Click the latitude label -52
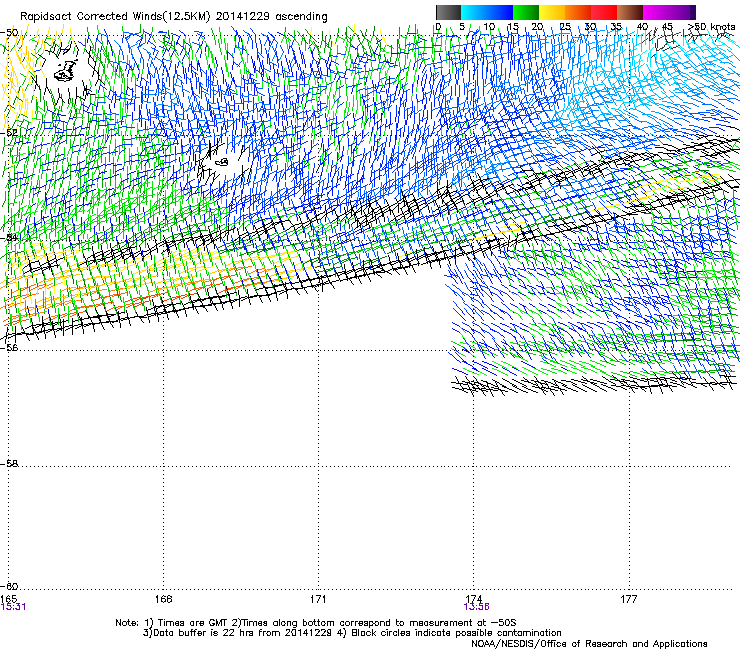 9,133
